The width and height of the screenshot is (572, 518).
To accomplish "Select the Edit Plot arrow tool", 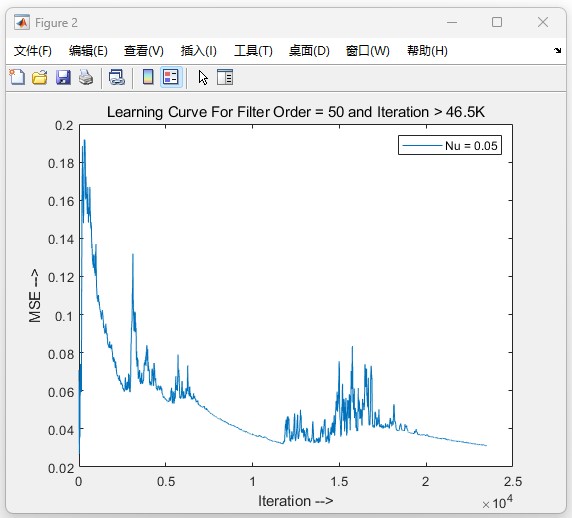I will point(203,77).
